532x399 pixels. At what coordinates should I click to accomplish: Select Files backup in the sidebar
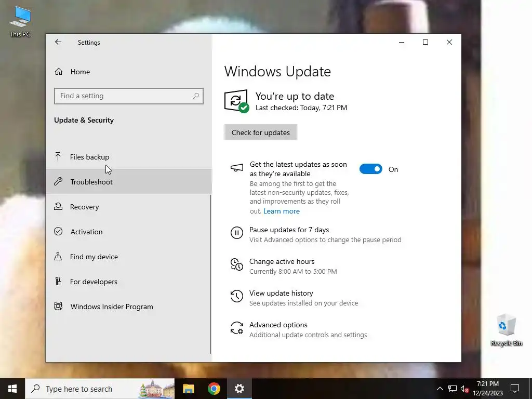coord(129,157)
